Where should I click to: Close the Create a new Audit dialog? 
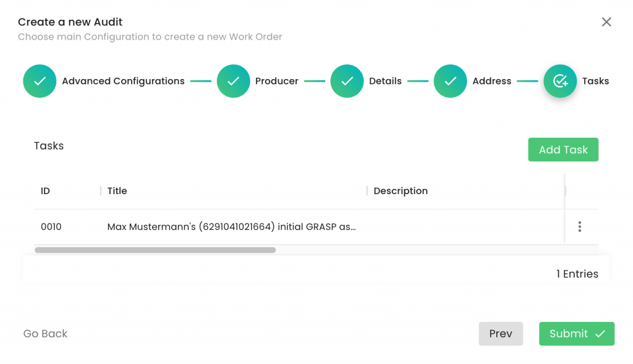(606, 22)
